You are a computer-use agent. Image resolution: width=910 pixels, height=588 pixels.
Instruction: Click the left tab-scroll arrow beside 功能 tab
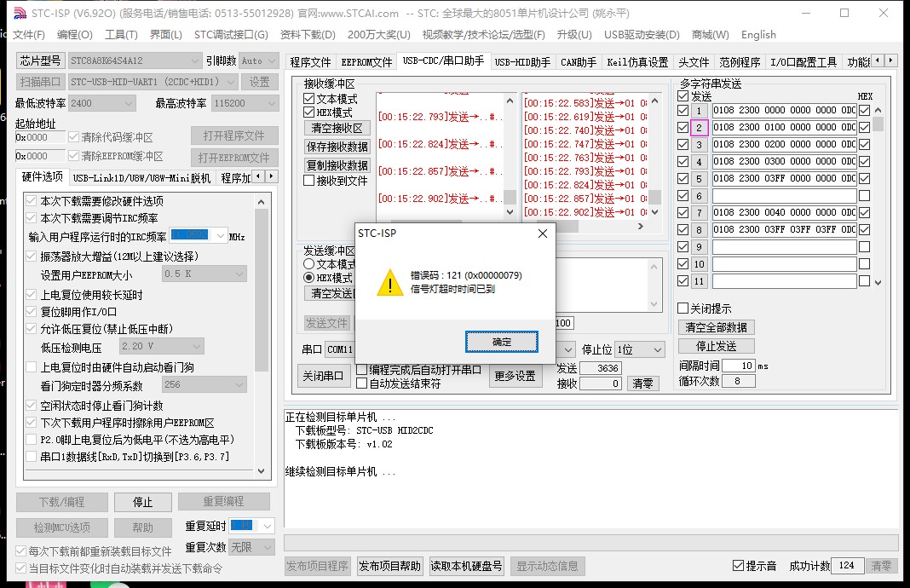coord(878,61)
